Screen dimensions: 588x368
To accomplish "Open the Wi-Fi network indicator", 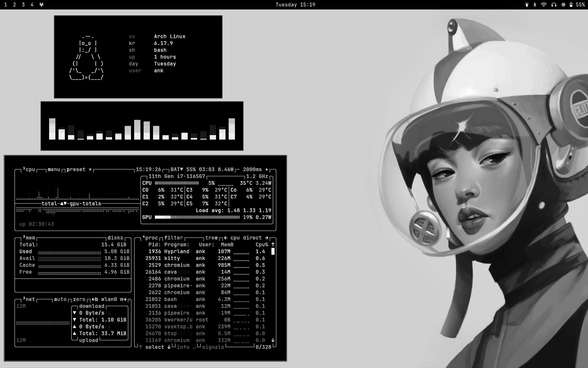I will pos(544,5).
